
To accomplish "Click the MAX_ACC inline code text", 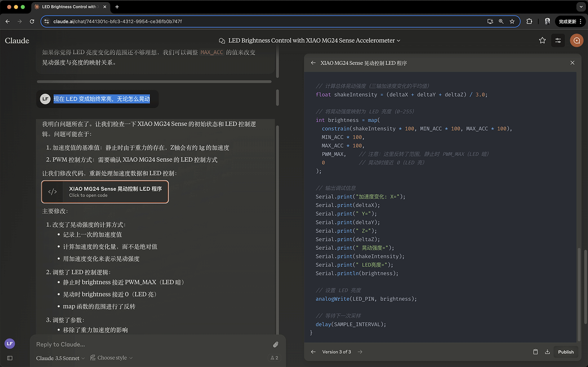I will pyautogui.click(x=212, y=52).
